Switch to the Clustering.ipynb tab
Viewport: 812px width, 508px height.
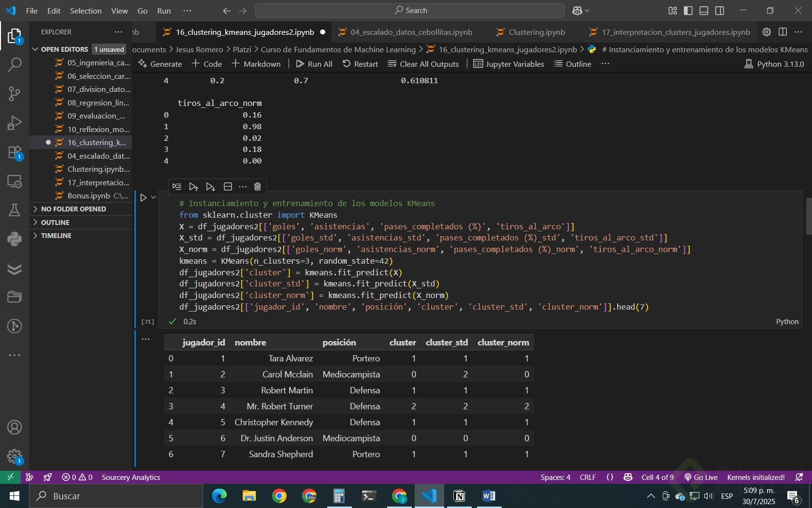(536, 32)
